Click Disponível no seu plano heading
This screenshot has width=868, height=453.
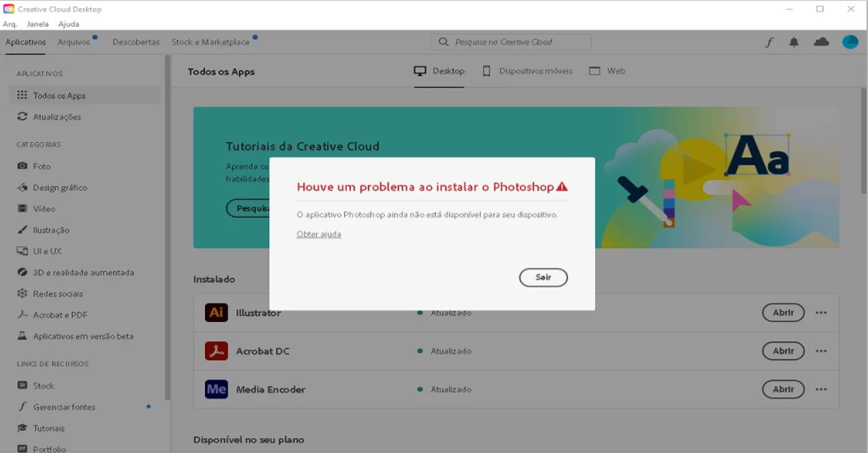[x=248, y=440]
